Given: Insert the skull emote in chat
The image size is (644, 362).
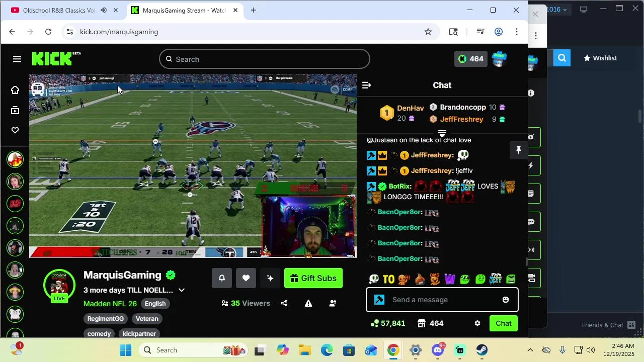Looking at the screenshot, I should tap(374, 279).
